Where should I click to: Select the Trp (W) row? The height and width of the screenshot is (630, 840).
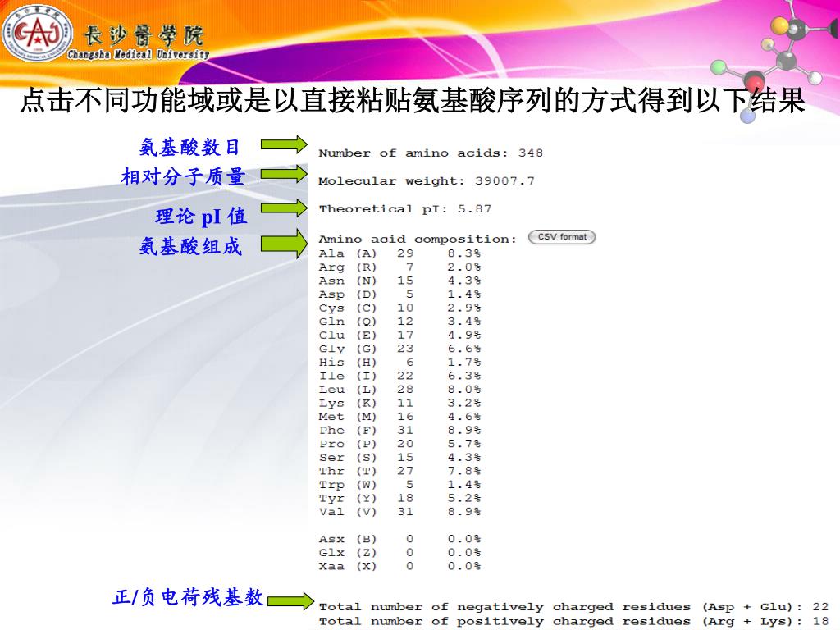click(399, 484)
